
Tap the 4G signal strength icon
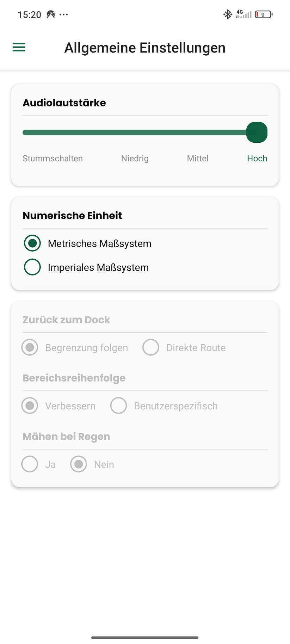244,14
